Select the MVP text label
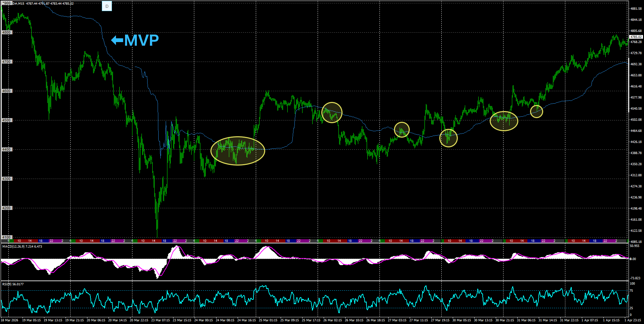This screenshot has width=644, height=324. (x=142, y=40)
